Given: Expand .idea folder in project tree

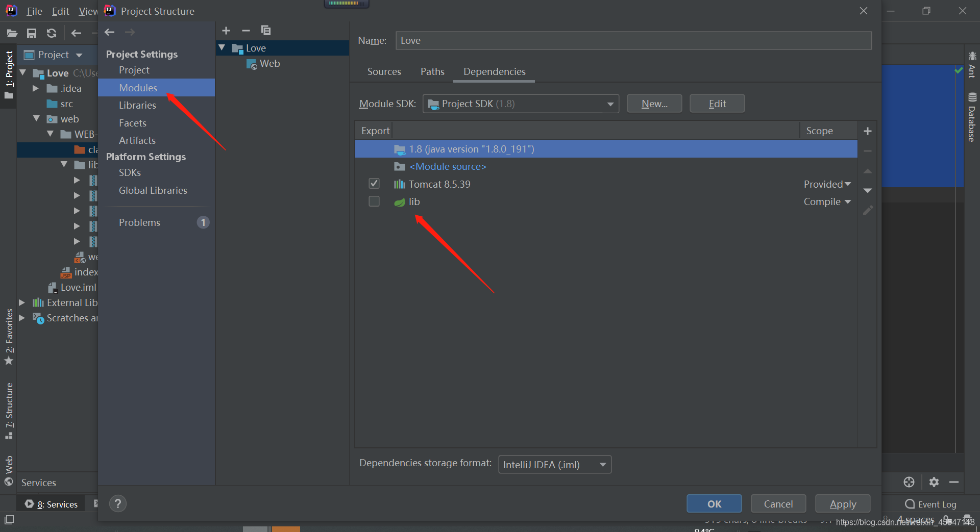Looking at the screenshot, I should tap(36, 88).
